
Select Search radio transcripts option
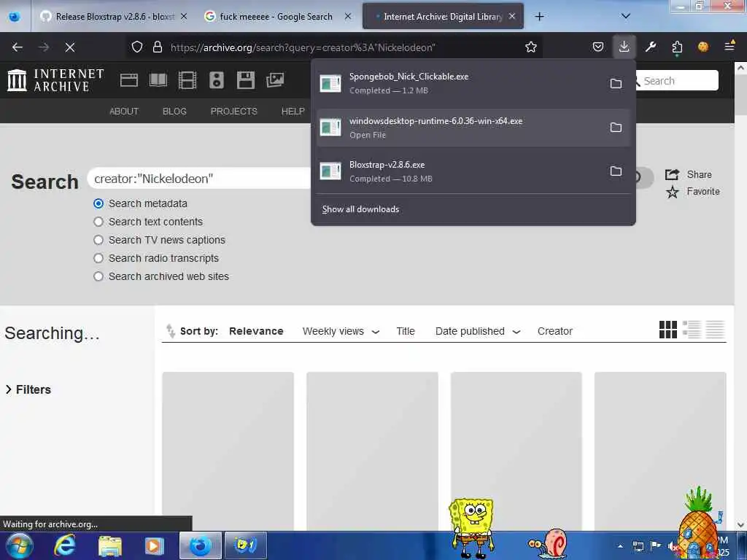point(98,257)
